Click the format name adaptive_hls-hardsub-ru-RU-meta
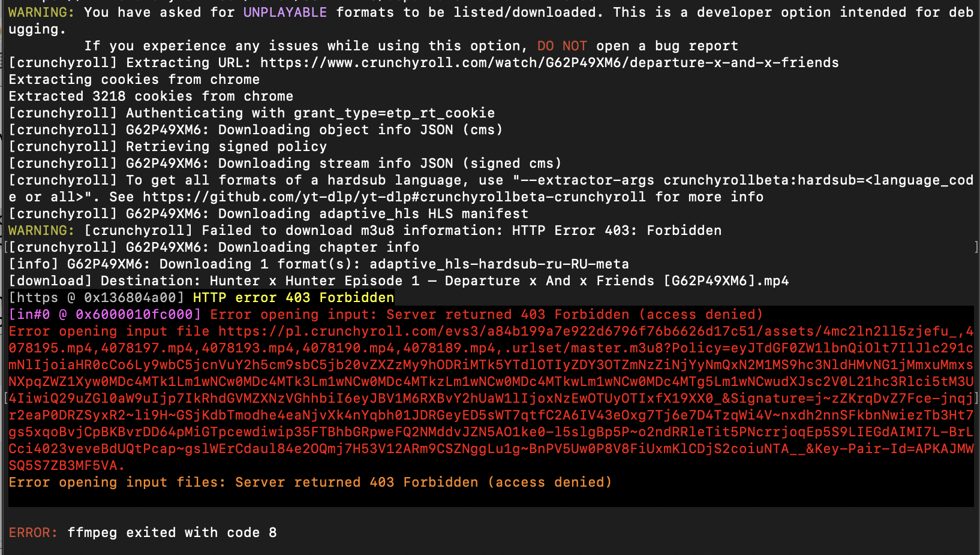The width and height of the screenshot is (980, 555). [499, 264]
